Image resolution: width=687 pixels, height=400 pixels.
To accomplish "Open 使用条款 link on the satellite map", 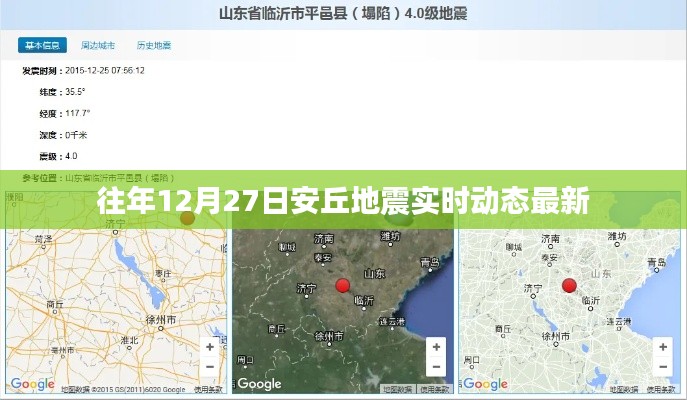I will (435, 389).
